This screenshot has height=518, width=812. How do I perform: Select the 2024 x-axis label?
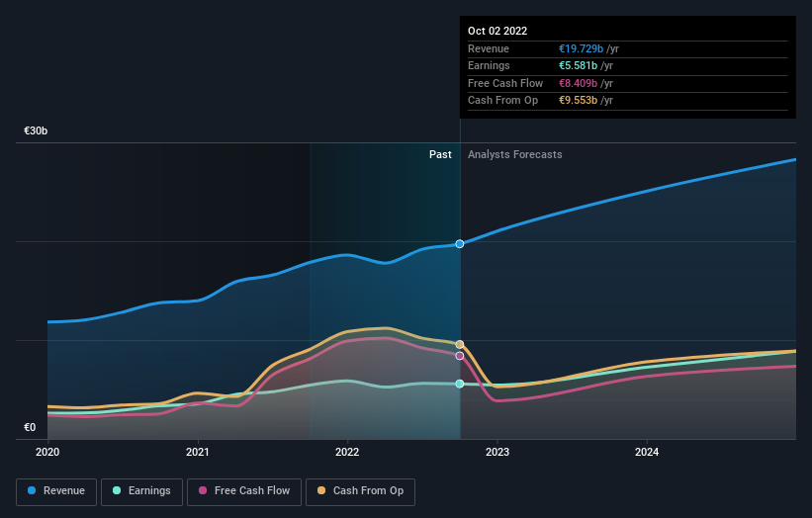647,452
